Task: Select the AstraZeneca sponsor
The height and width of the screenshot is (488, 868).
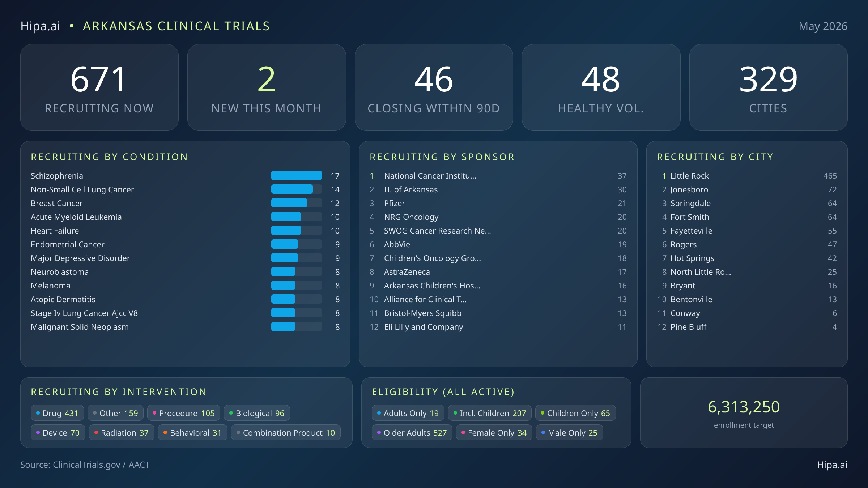Action: tap(498, 272)
